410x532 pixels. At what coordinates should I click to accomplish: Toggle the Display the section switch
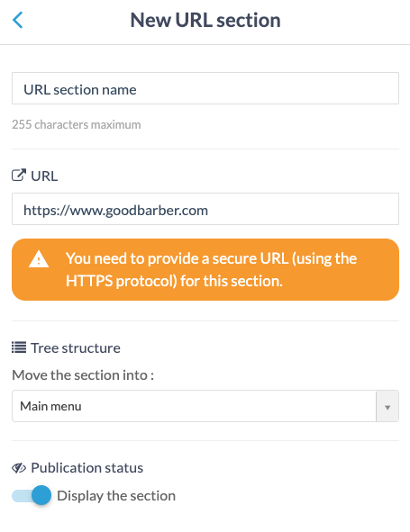tap(32, 495)
